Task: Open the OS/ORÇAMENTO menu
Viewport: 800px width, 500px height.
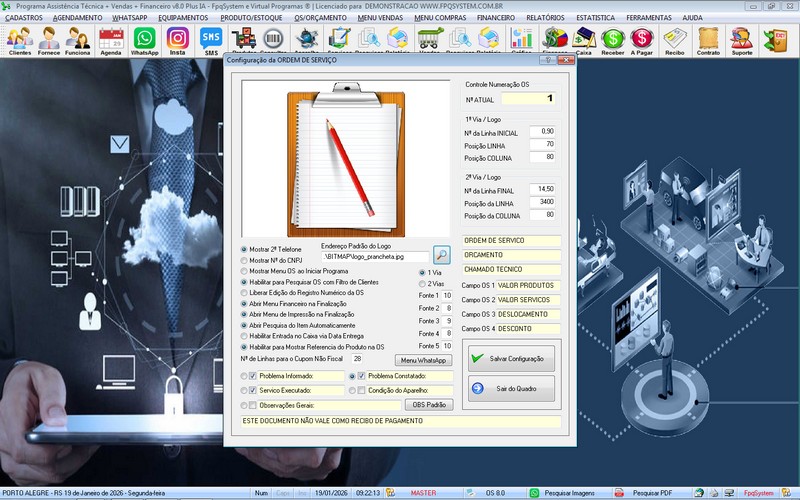Action: [x=320, y=18]
